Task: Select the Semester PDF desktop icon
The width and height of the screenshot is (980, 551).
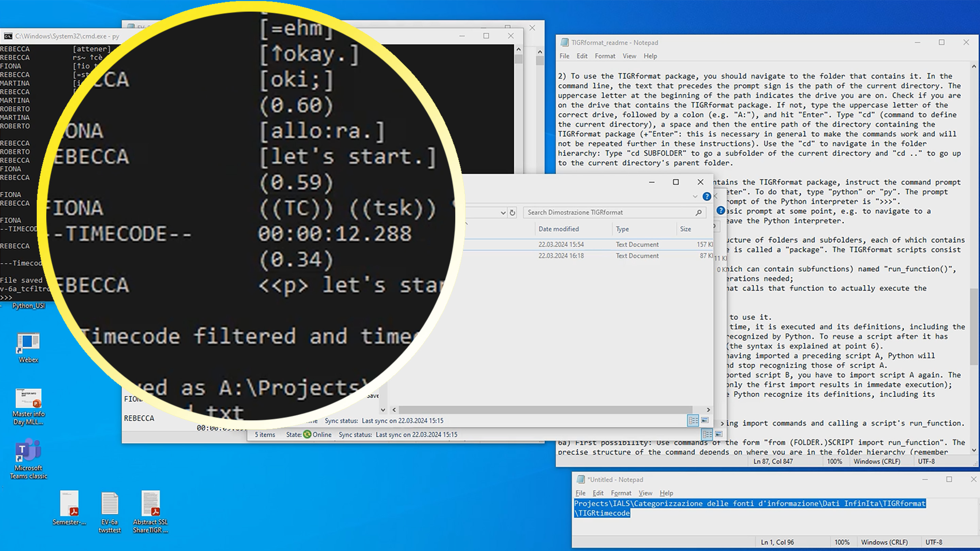Action: pos(69,508)
